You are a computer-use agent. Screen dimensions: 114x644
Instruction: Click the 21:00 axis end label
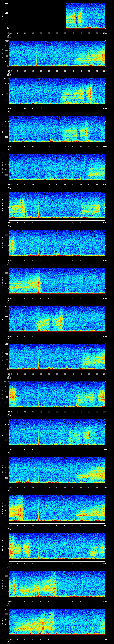pos(105,450)
